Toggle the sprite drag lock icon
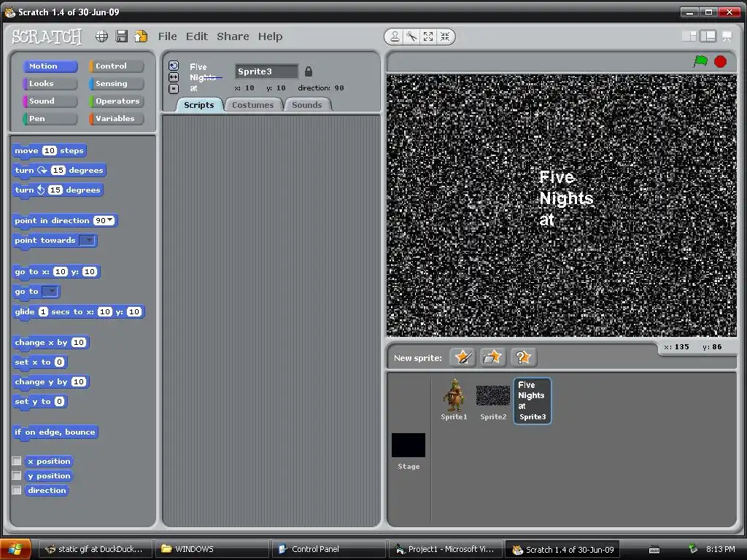This screenshot has height=560, width=747. [309, 71]
